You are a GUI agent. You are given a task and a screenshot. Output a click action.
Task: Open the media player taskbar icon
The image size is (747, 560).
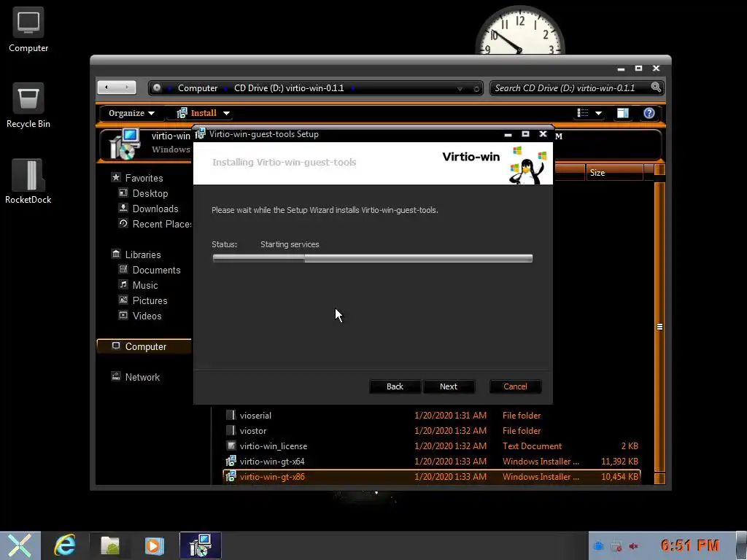click(x=154, y=545)
